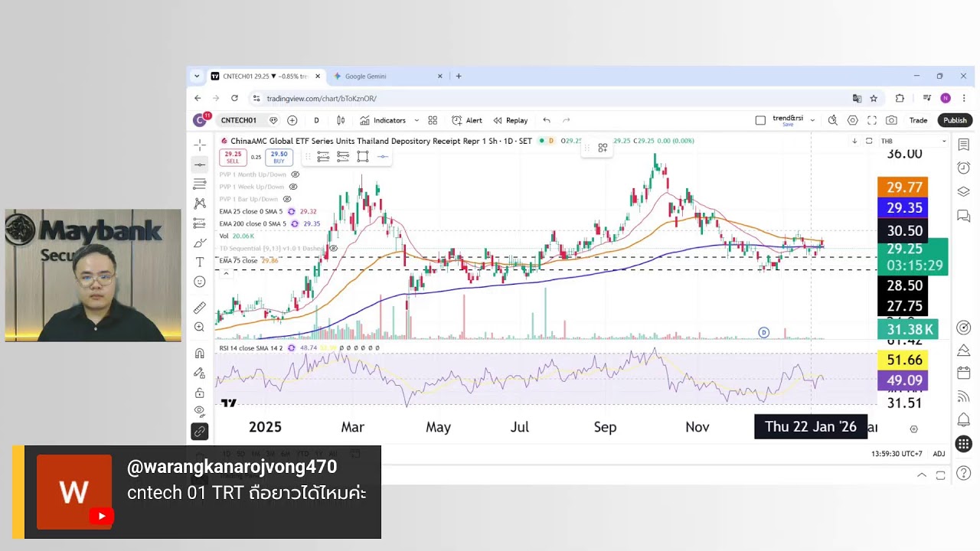
Task: Publish the chart idea
Action: (x=955, y=120)
